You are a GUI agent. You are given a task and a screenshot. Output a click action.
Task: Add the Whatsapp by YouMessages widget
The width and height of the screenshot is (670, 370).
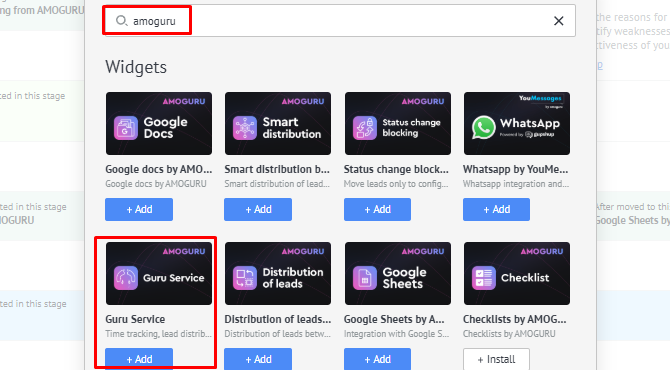coord(496,209)
